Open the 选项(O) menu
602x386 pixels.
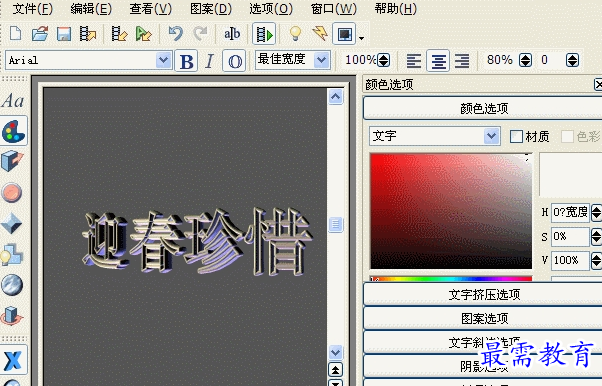(271, 8)
